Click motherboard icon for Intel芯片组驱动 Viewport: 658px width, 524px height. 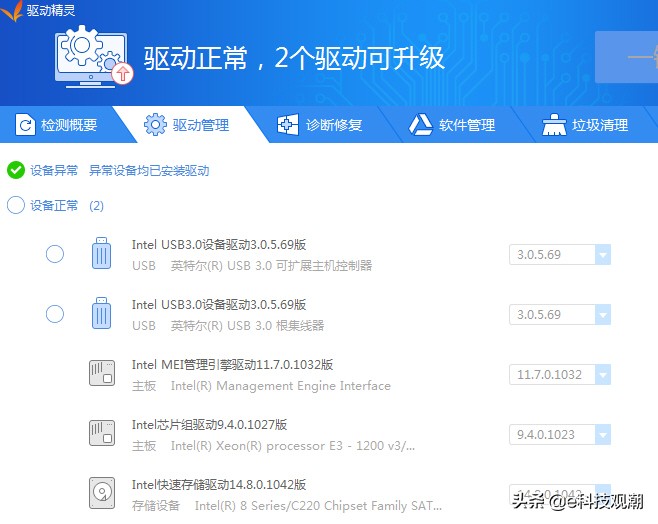point(102,433)
